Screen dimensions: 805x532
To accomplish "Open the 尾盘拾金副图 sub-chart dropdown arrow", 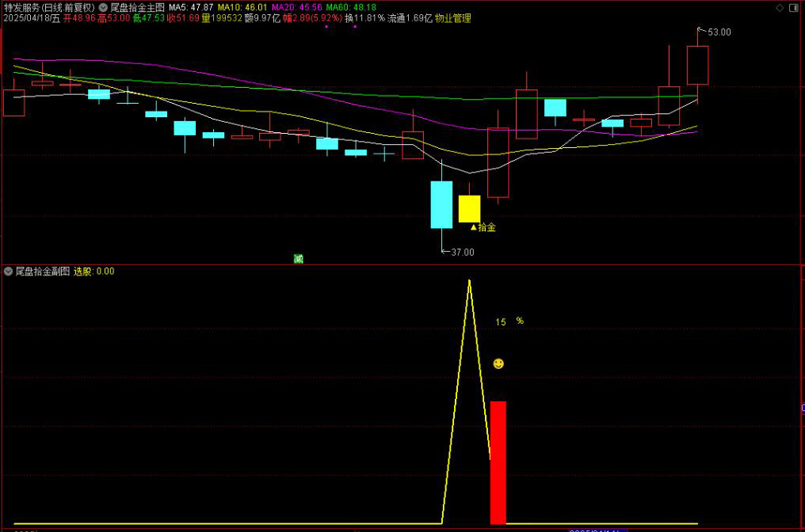I will click(9, 271).
